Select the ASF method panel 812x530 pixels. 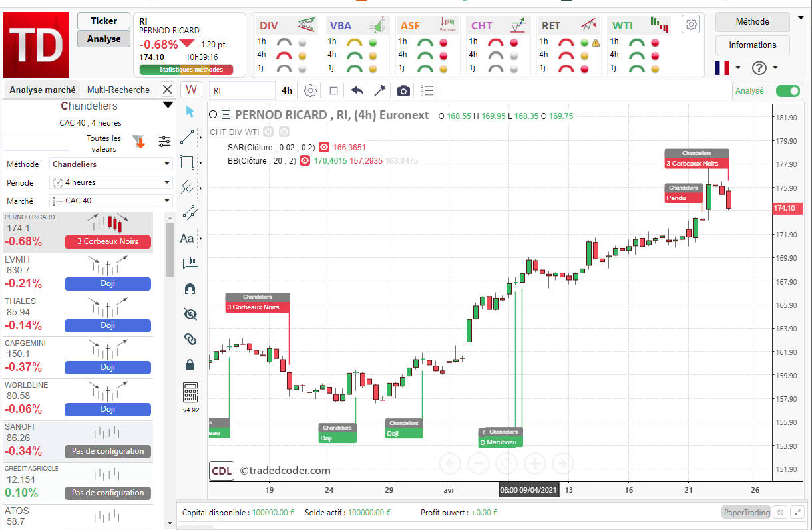[x=428, y=46]
